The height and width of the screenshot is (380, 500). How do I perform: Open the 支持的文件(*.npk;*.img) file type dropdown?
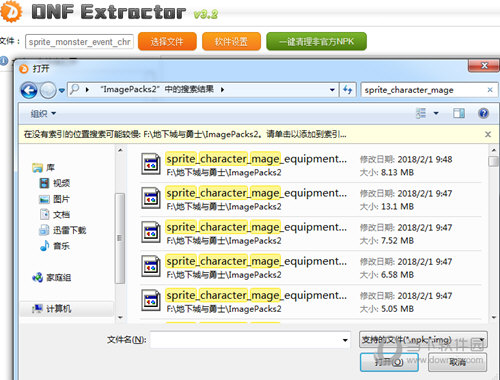pyautogui.click(x=423, y=340)
